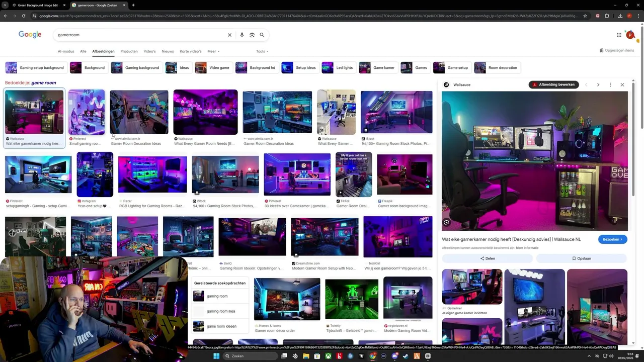Image resolution: width=644 pixels, height=362 pixels.
Task: Click the Windows taskbar Zoeken search box
Action: (x=250, y=356)
